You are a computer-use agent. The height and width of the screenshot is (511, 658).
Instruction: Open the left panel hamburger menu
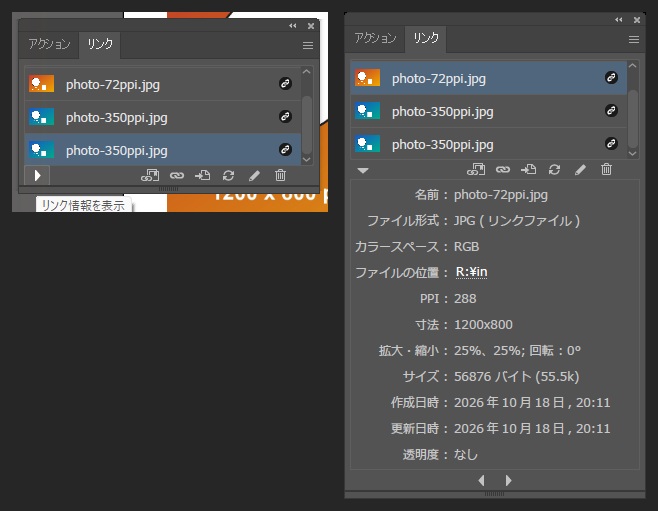click(x=308, y=45)
